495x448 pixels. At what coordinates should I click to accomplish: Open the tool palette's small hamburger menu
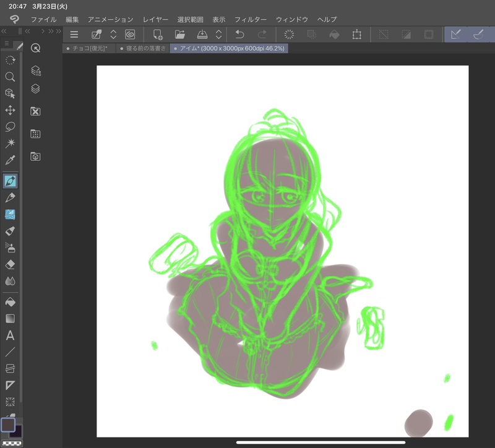(7, 43)
